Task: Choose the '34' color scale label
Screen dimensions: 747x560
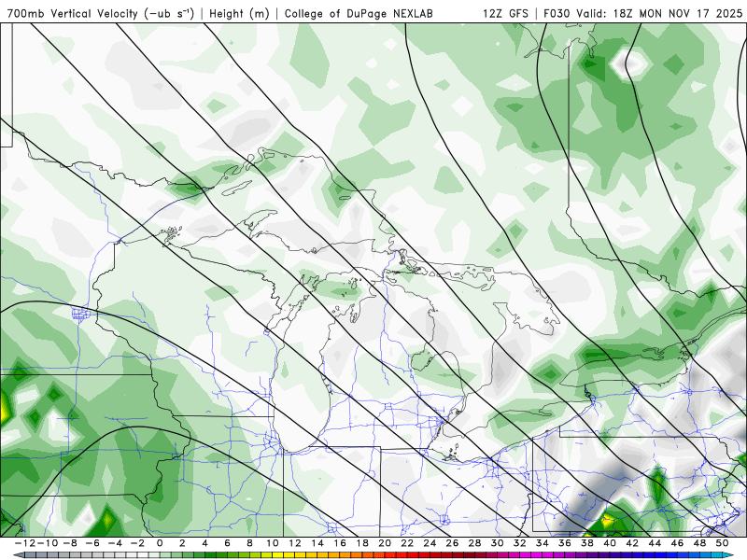Action: (x=543, y=543)
